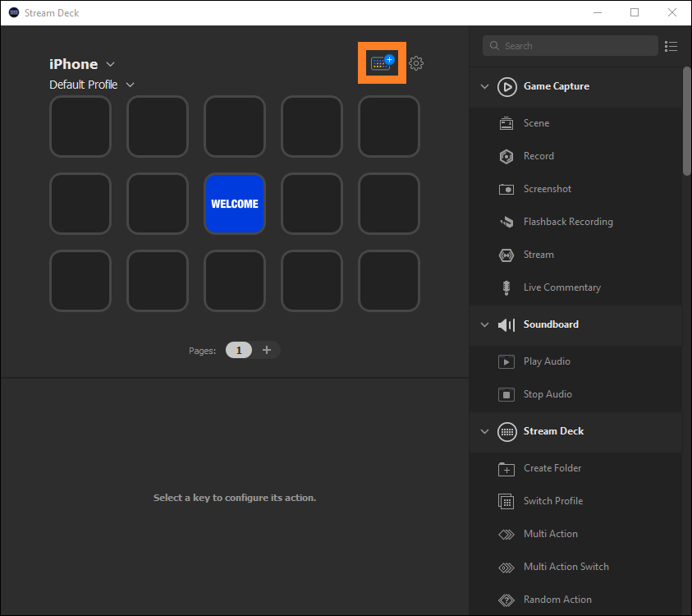Add a new page with plus button
The image size is (692, 616).
[267, 350]
